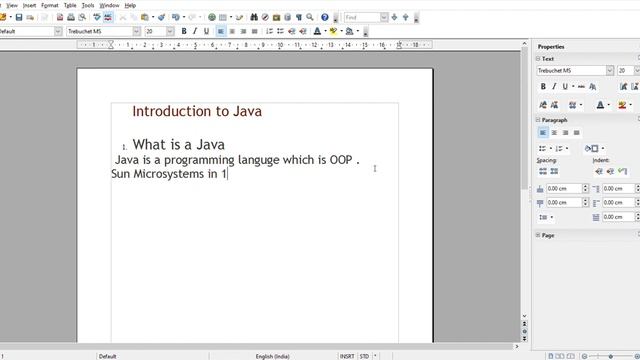Toggle the AutoSpellcheck toolbar button

click(108, 17)
